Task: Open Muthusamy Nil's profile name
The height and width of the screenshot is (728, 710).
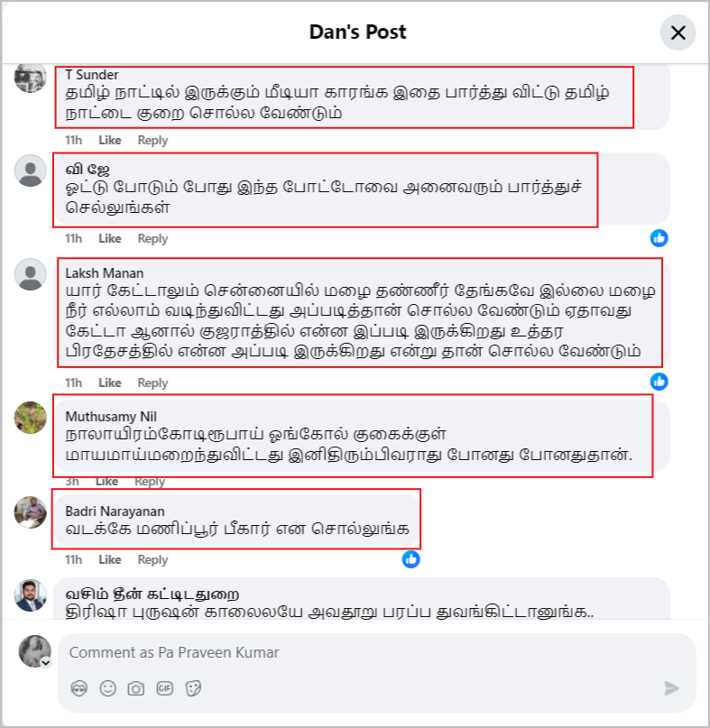Action: click(111, 417)
